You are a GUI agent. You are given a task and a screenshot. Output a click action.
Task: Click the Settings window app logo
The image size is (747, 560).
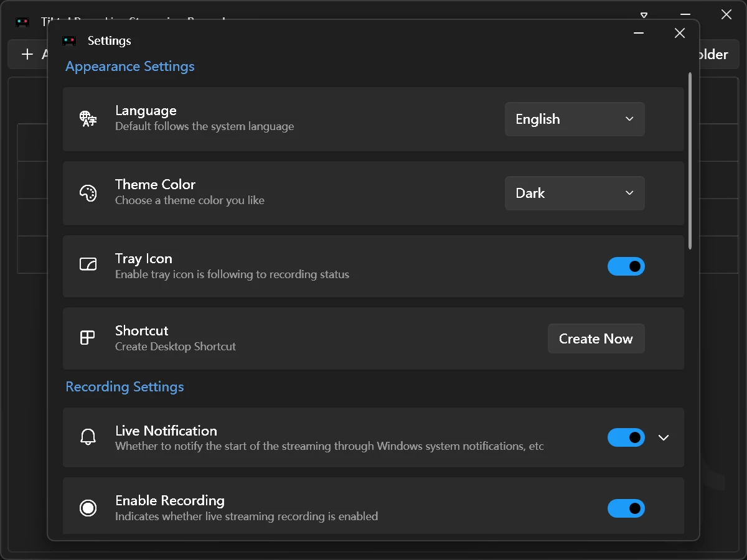pos(69,41)
